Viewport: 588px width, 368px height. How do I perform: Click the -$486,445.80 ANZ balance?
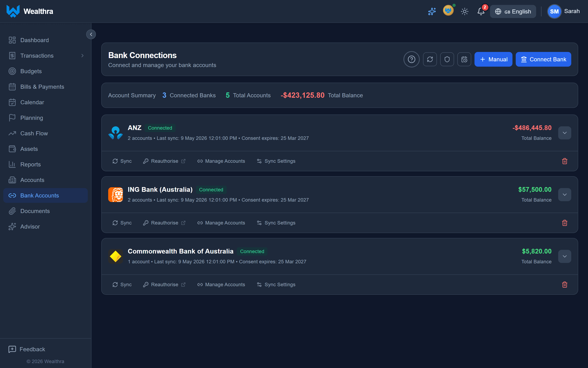[532, 128]
